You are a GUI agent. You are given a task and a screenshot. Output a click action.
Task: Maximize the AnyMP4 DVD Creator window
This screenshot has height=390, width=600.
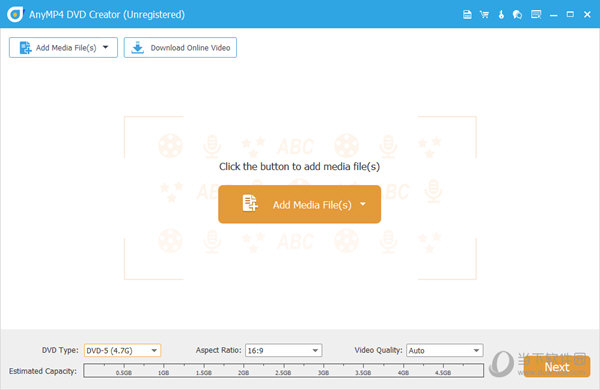[x=570, y=15]
